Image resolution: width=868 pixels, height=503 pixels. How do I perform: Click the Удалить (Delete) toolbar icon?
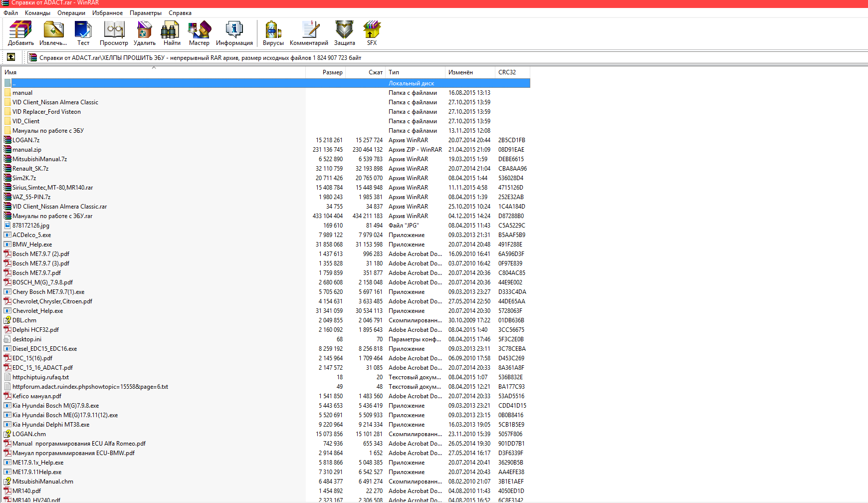coord(144,33)
